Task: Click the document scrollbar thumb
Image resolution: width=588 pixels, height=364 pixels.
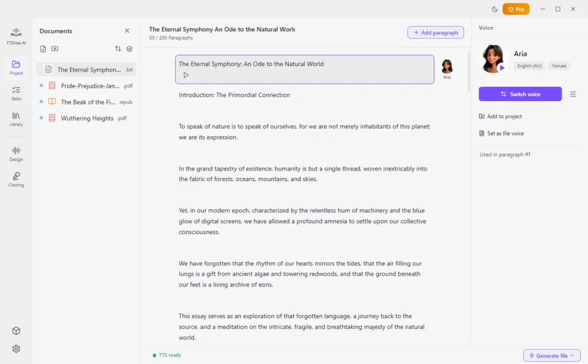Action: tap(469, 72)
